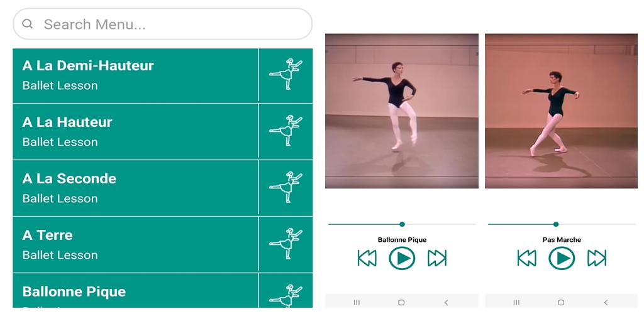This screenshot has height=314, width=644.
Task: Tap Android home button under Ballonne Pique
Action: [x=401, y=303]
